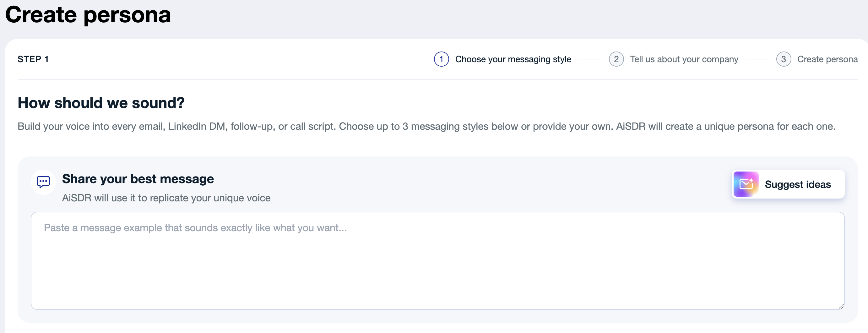868x333 pixels.
Task: Click the chat bubble icon beside Share your best message
Action: (x=43, y=182)
